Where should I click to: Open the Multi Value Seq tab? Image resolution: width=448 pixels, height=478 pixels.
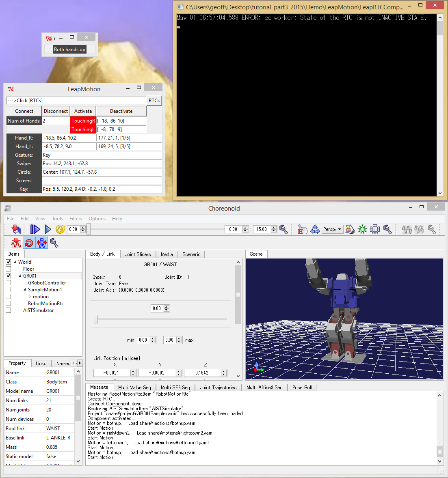(x=134, y=388)
